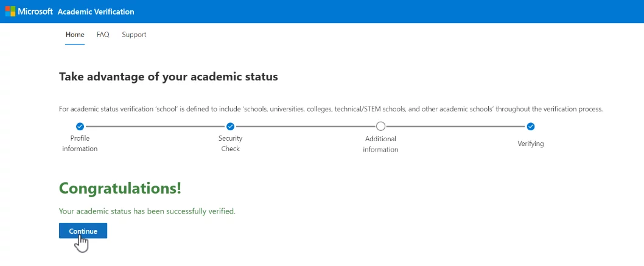Screen dimensions: 644x266
Task: Click the Academic Verification header title
Action: (96, 12)
